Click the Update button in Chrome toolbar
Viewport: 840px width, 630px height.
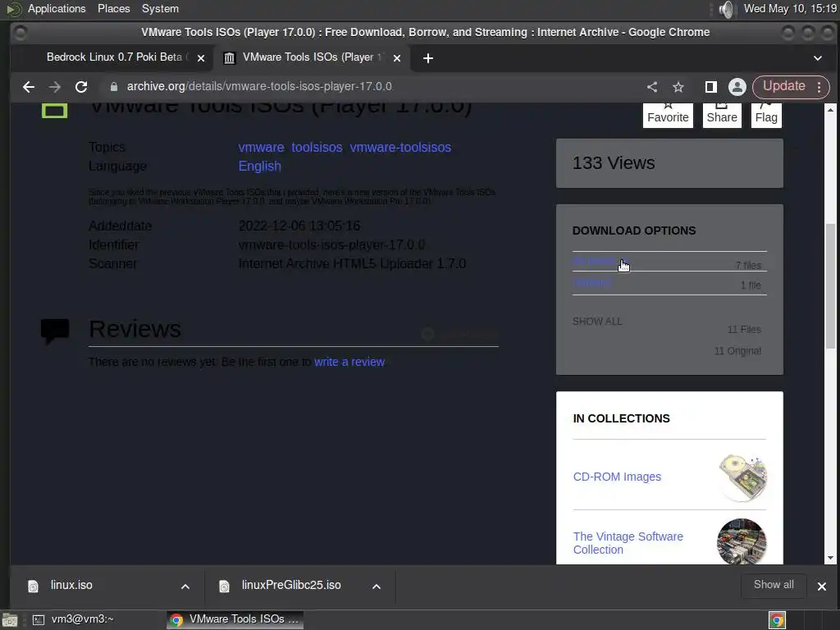pyautogui.click(x=783, y=86)
